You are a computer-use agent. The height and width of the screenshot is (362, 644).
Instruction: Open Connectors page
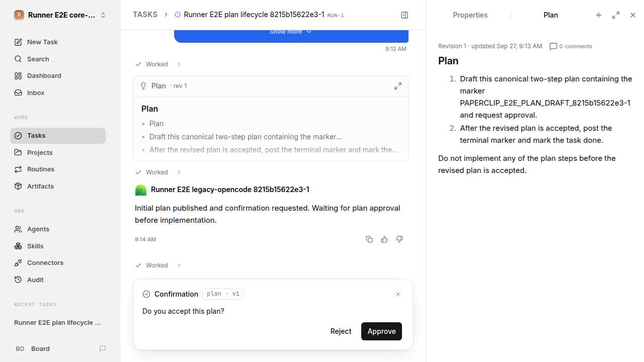[58, 262]
